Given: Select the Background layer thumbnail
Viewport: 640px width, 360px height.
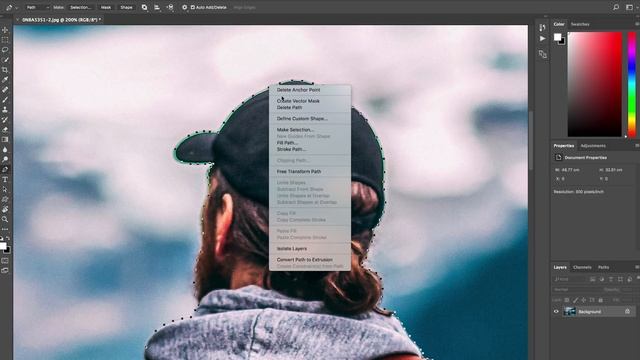Looking at the screenshot, I should tap(569, 311).
